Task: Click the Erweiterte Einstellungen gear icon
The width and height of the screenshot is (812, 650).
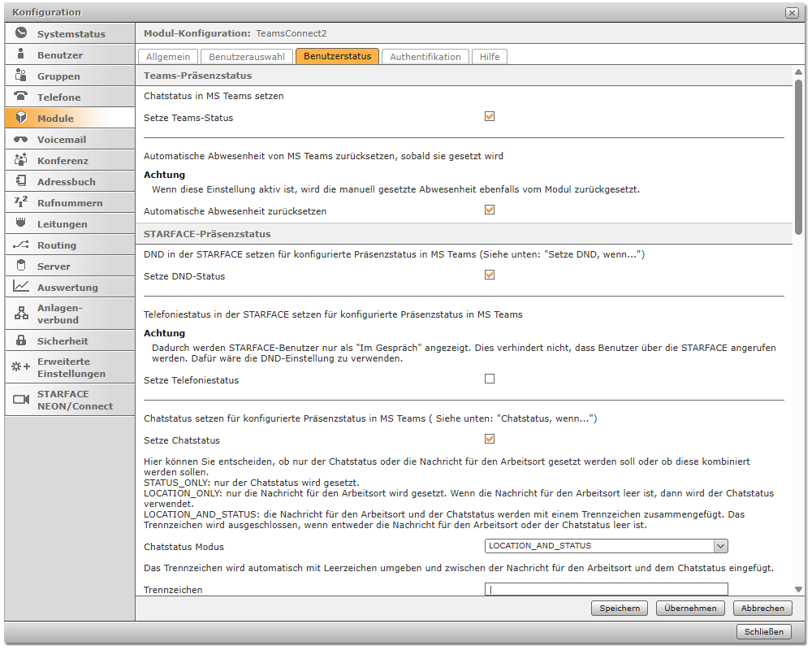Action: click(21, 367)
